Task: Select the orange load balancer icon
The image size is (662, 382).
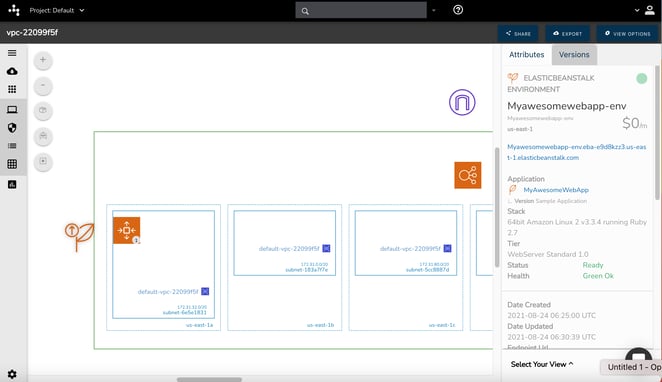Action: pyautogui.click(x=468, y=175)
